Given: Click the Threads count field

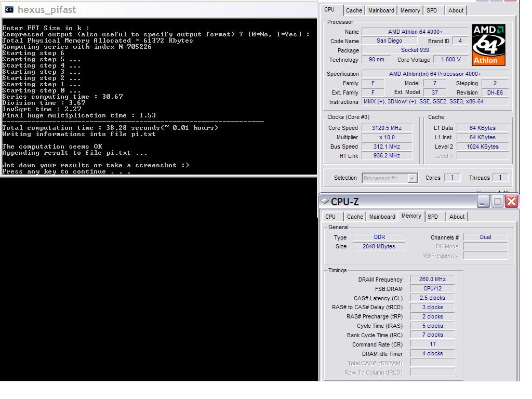Looking at the screenshot, I should (x=500, y=178).
